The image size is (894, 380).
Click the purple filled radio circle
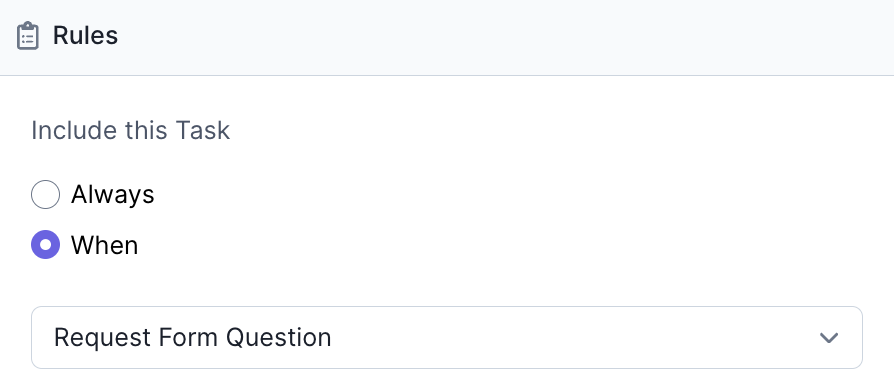coord(46,245)
